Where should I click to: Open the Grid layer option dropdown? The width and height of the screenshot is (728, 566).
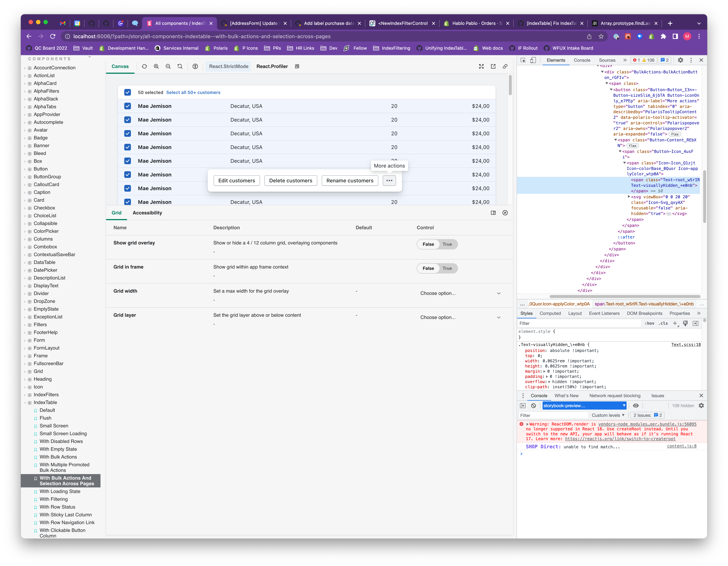tap(460, 317)
